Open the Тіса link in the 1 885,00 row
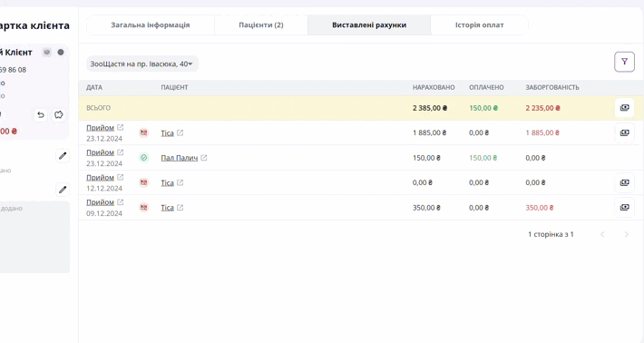This screenshot has width=644, height=343. point(167,133)
